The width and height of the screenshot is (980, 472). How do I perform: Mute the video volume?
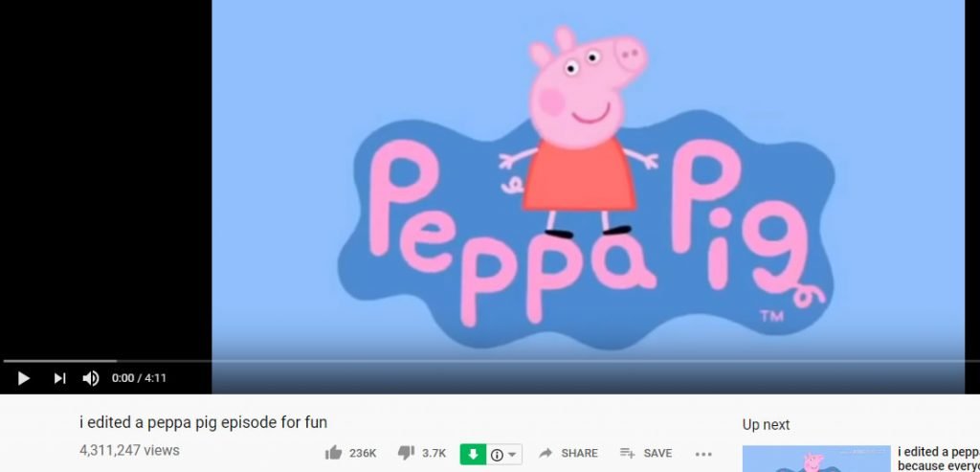coord(91,378)
